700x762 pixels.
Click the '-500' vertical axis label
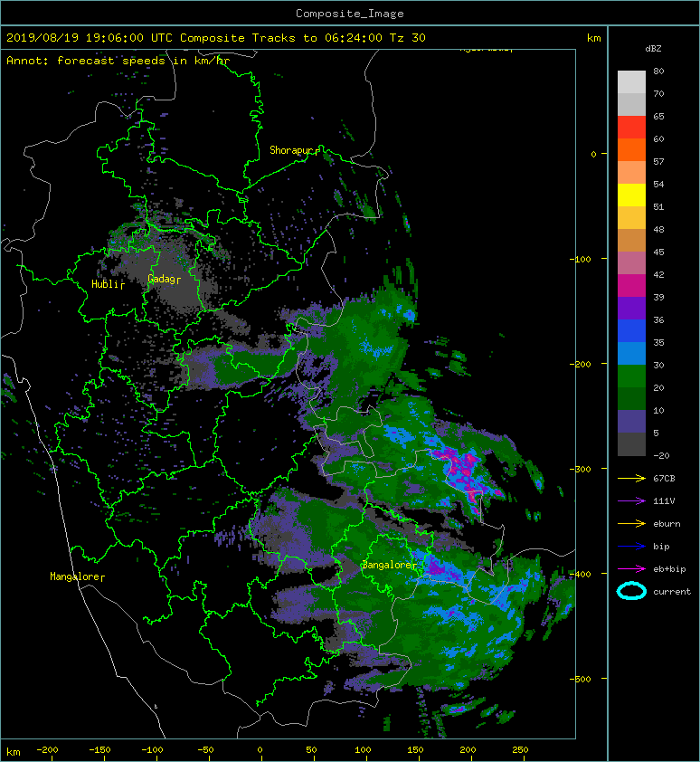point(580,679)
